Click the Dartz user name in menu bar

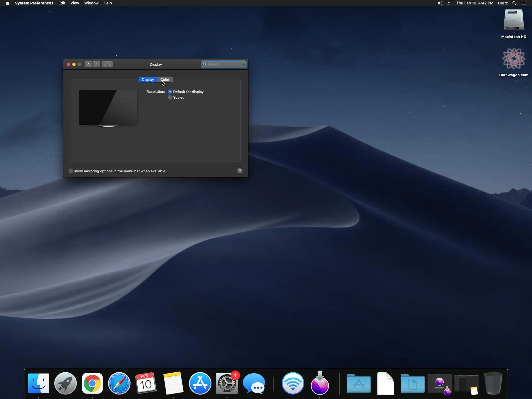click(503, 3)
